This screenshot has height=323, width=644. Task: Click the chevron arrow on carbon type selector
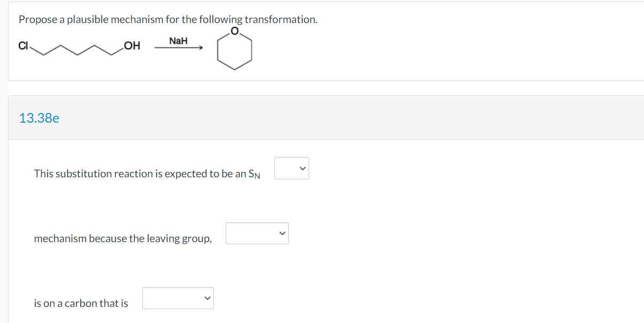tap(207, 298)
